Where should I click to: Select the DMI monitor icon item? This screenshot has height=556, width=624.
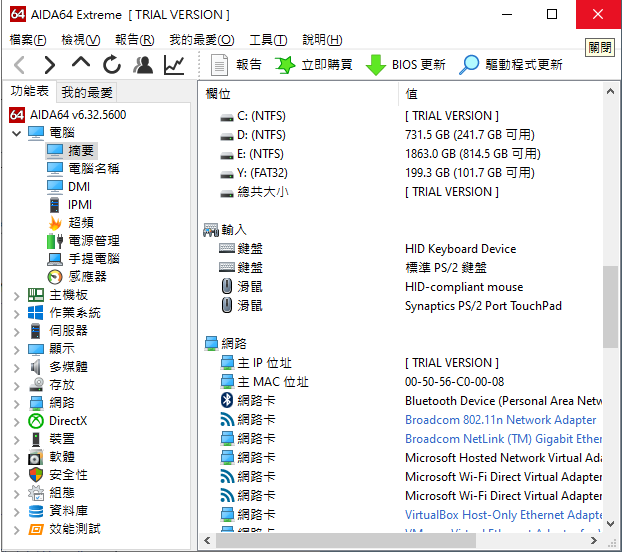[x=55, y=187]
